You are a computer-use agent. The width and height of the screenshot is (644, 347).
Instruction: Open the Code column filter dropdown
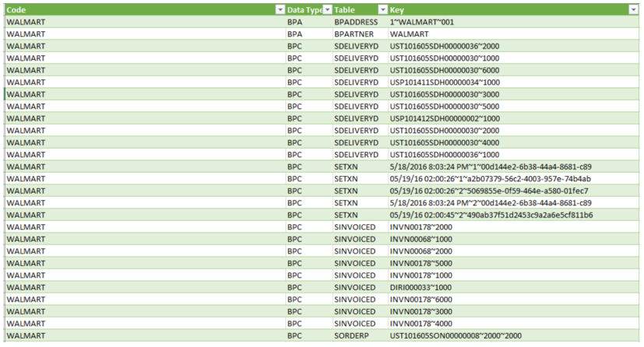pyautogui.click(x=280, y=10)
